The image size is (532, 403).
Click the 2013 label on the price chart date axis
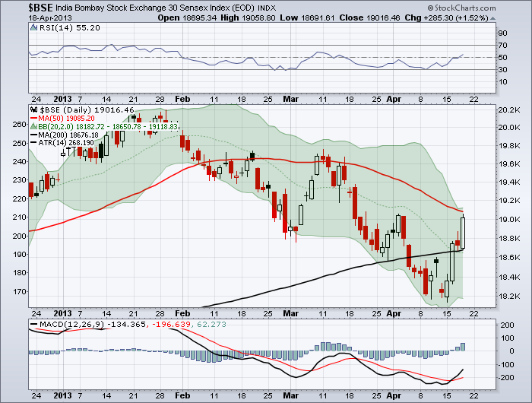pos(63,313)
